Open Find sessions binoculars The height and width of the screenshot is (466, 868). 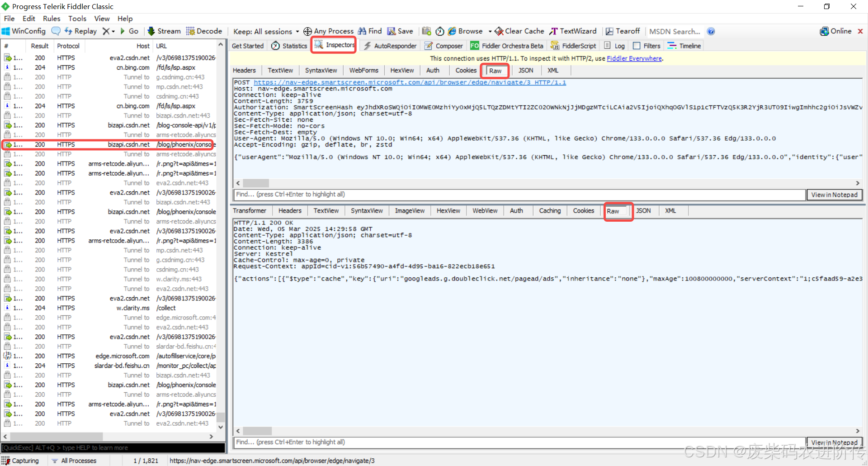pos(370,31)
